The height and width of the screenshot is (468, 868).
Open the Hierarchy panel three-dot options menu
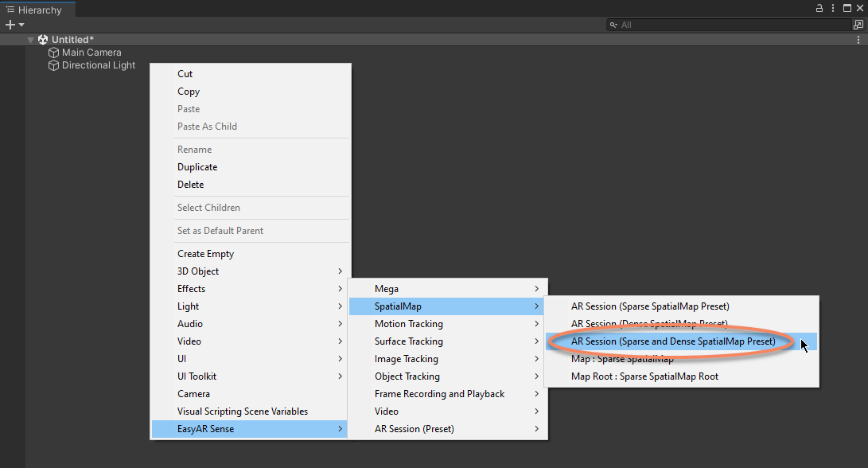(x=832, y=8)
